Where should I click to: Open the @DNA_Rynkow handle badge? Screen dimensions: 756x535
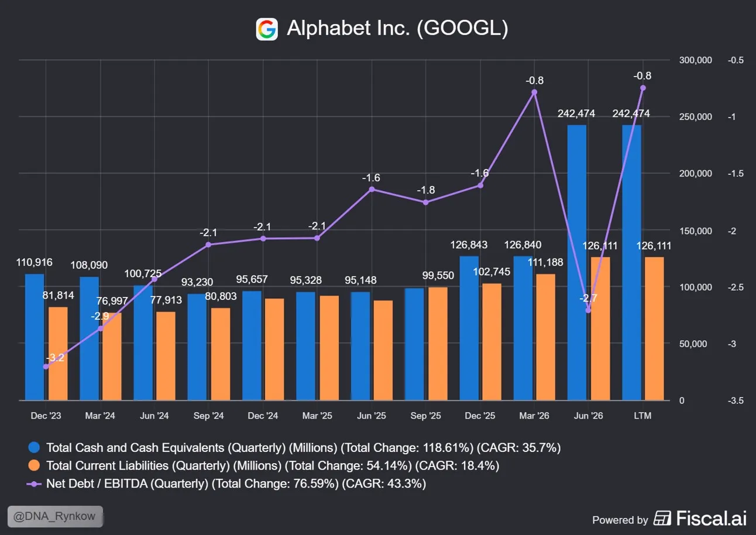coord(55,517)
